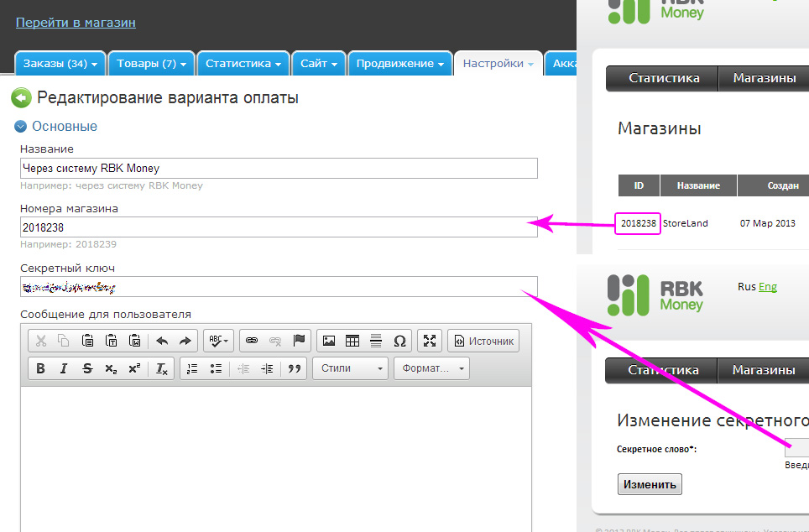Toggle italic formatting
The height and width of the screenshot is (532, 809).
click(x=64, y=368)
